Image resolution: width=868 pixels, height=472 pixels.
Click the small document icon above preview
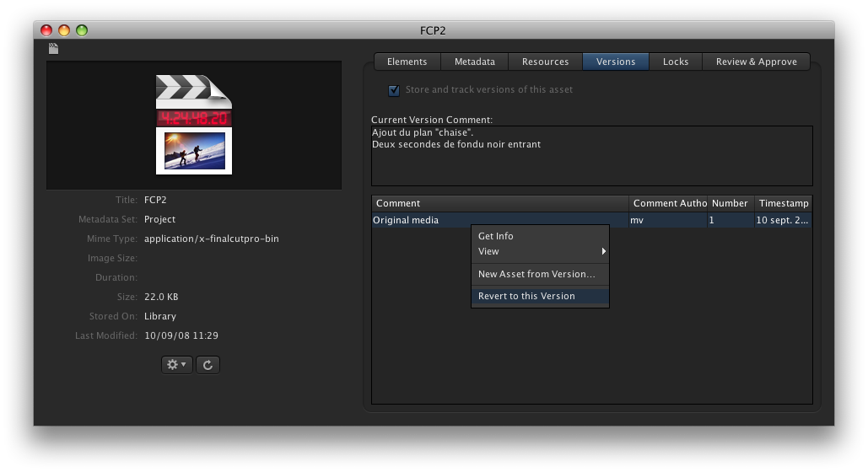click(x=53, y=49)
